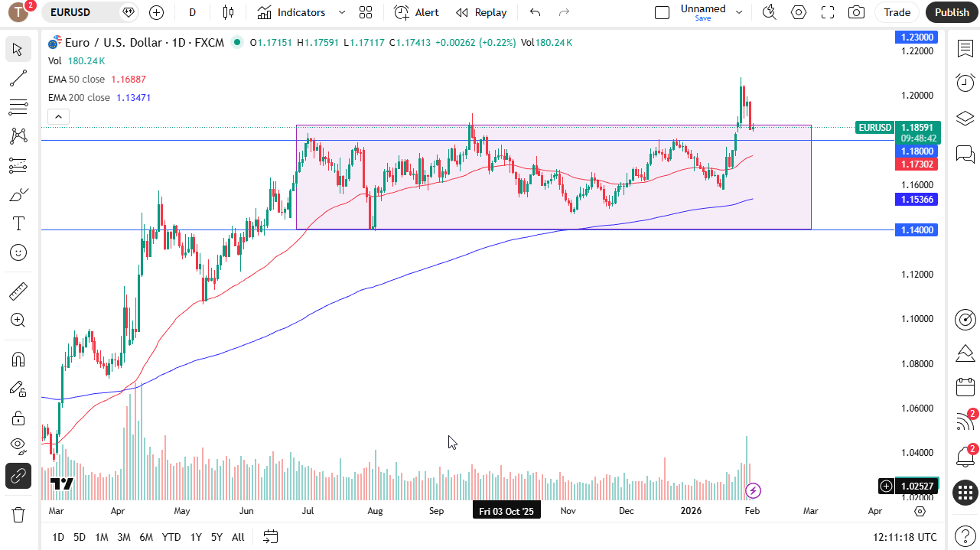Open the time zone UTC clock menu
This screenshot has height=550, width=980.
coord(904,537)
